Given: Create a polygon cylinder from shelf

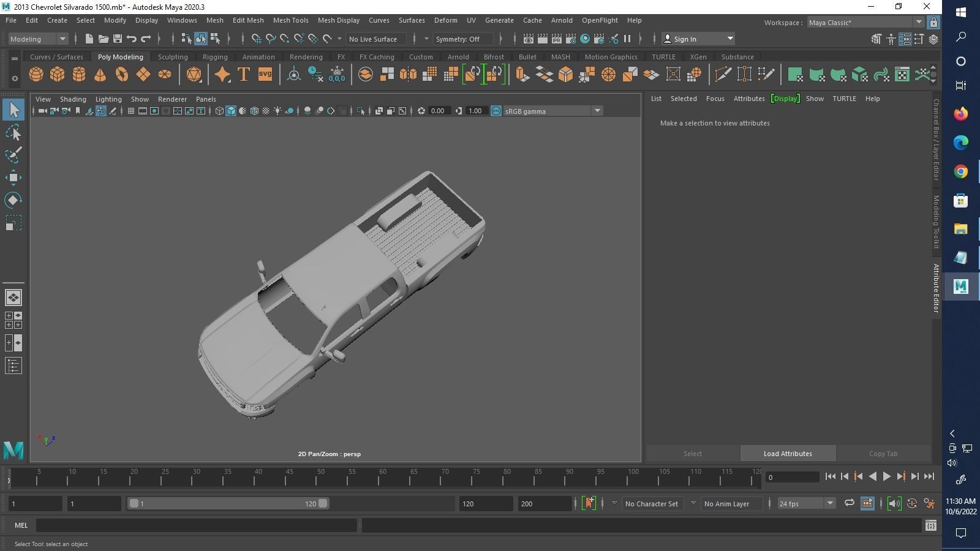Looking at the screenshot, I should pos(79,75).
